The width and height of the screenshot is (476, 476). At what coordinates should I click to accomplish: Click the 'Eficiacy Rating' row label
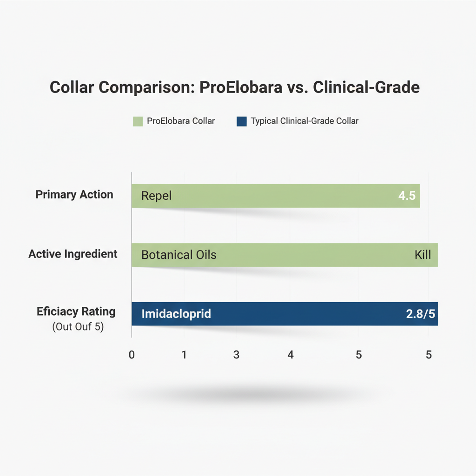[x=76, y=311]
